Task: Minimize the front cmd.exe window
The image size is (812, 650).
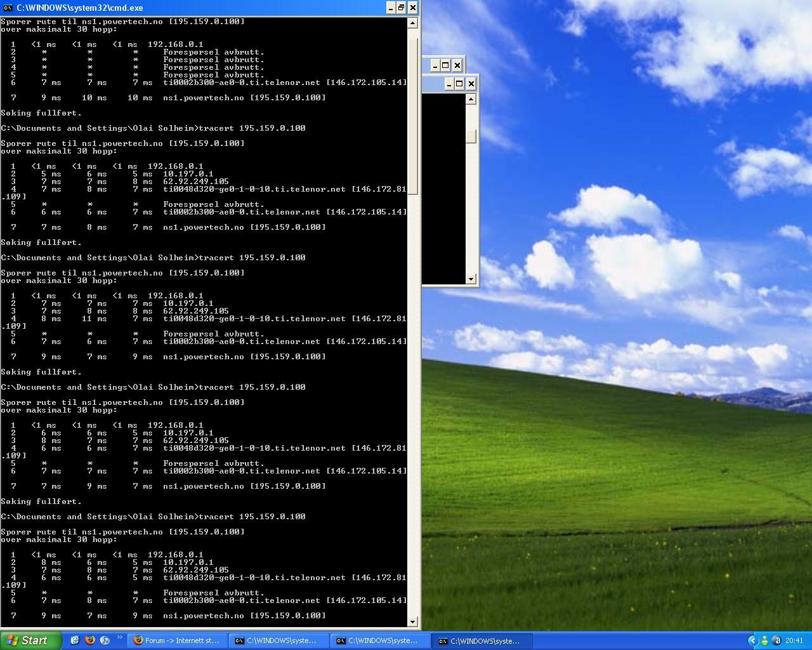Action: [x=391, y=8]
